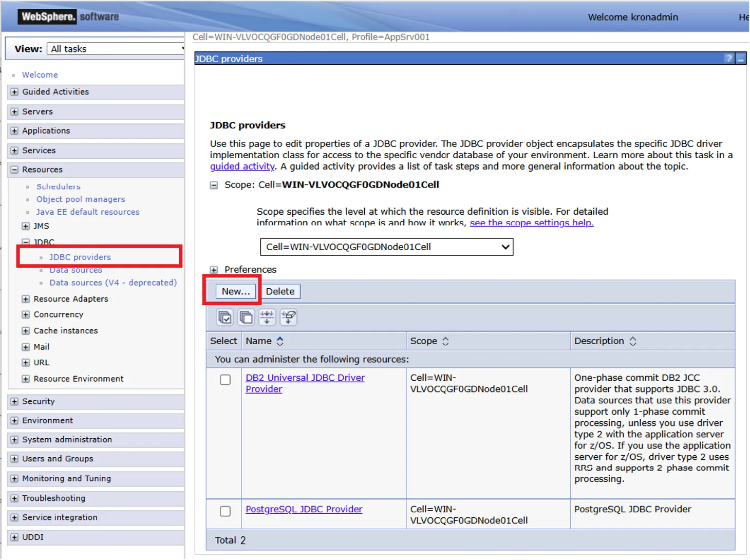Open JDBC providers in navigation tree
Viewport: 750px width, 560px height.
click(80, 257)
